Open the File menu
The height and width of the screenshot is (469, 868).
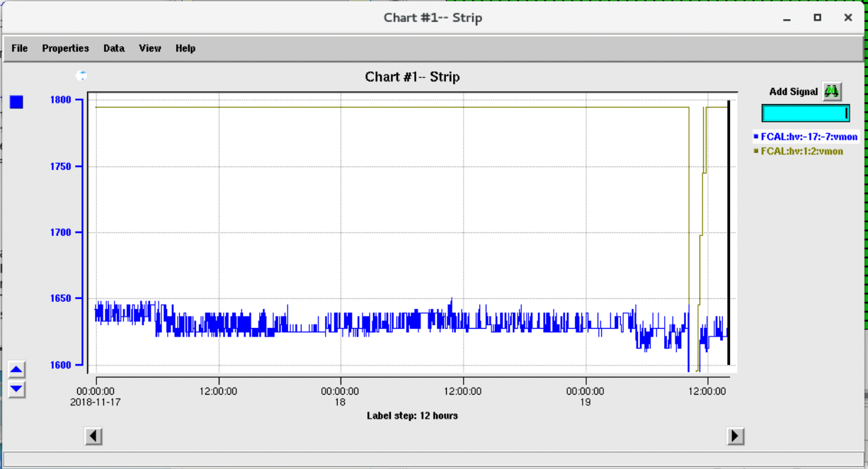point(20,48)
